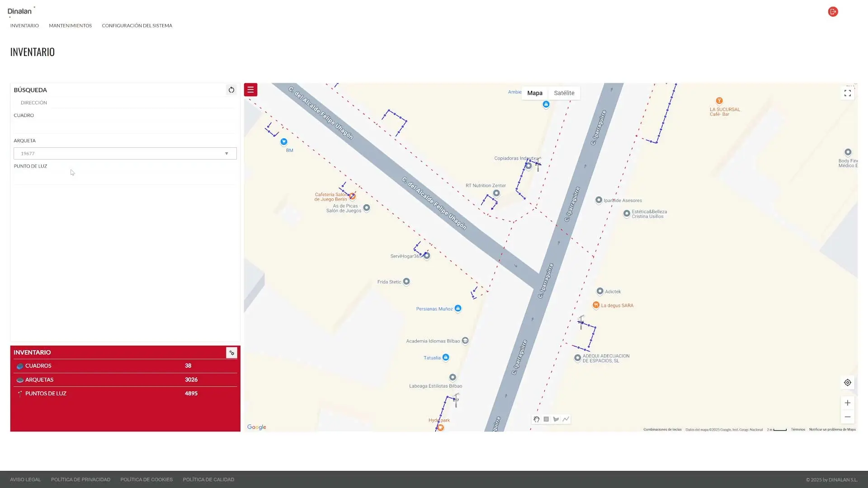Click the red logout icon

coord(833,12)
